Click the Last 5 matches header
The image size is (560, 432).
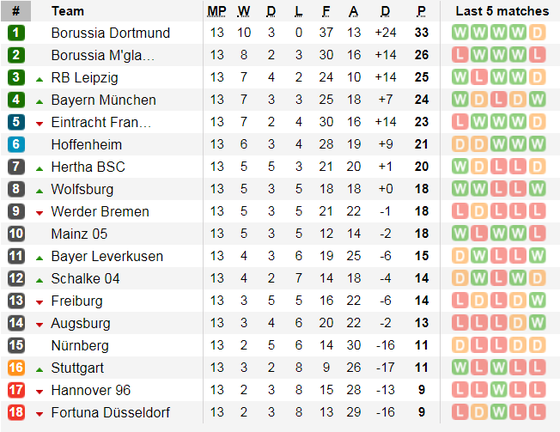coord(502,11)
